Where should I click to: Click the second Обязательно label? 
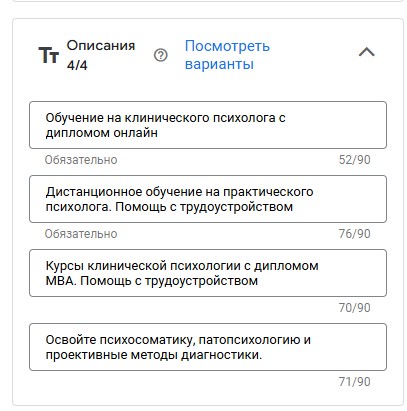(x=81, y=234)
